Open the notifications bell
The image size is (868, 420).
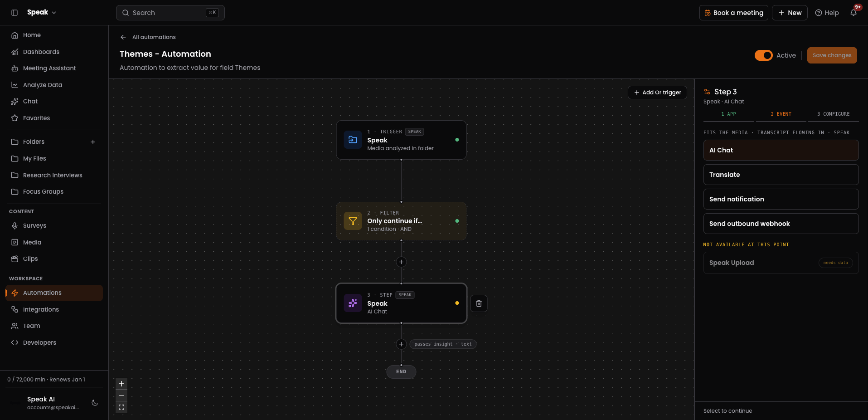point(853,13)
